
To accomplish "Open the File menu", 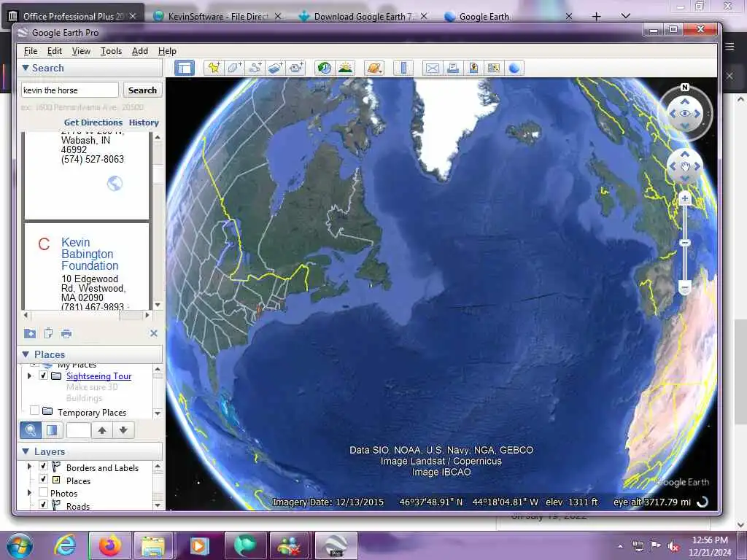I will (x=31, y=51).
